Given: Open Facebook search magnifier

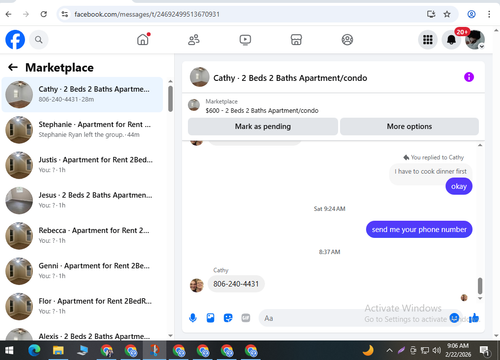Looking at the screenshot, I should [x=39, y=40].
